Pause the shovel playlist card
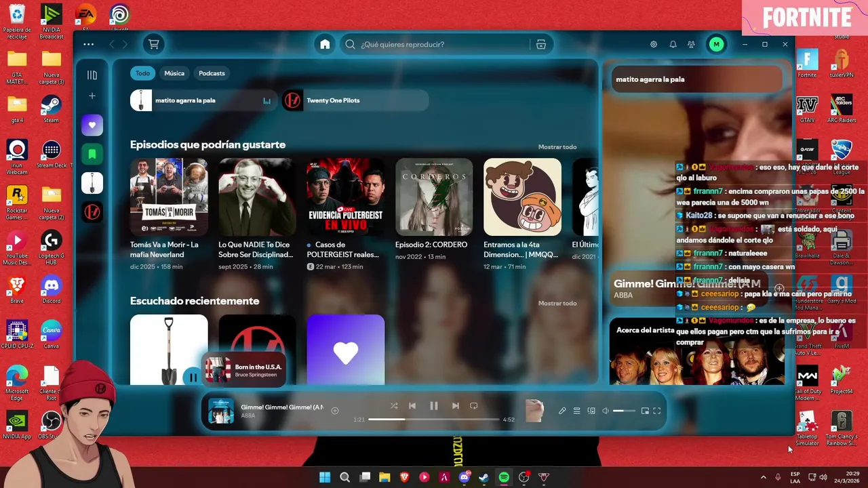 pos(193,378)
